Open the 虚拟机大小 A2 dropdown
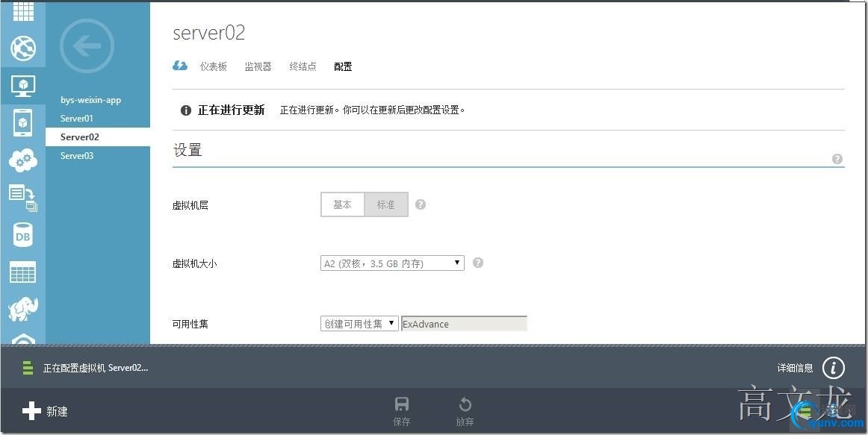This screenshot has width=868, height=435. point(392,263)
